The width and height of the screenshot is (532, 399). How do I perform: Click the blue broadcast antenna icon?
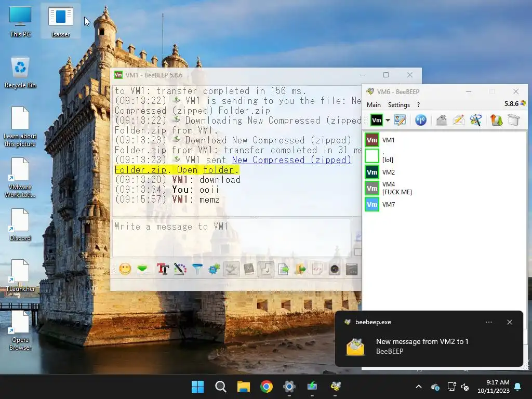pos(421,120)
